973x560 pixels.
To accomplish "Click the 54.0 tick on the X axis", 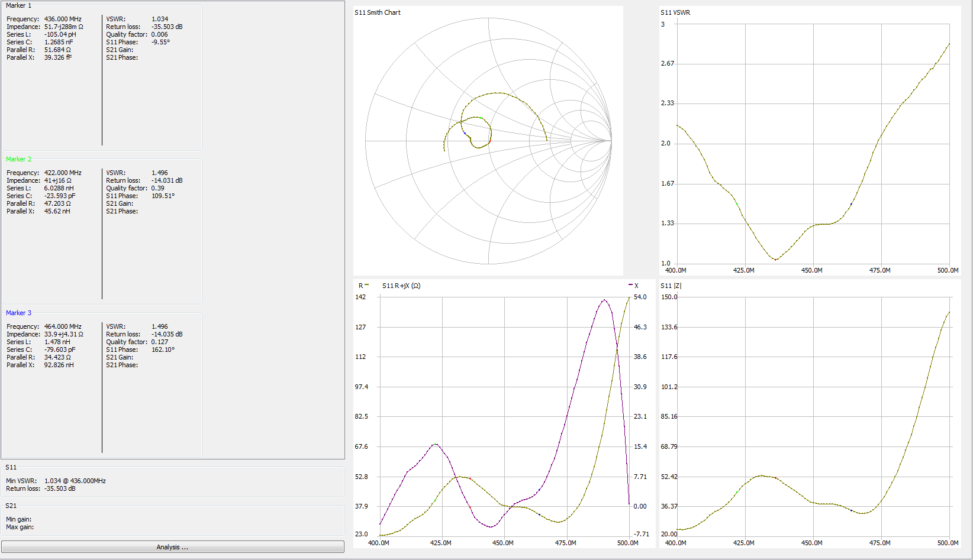I will [x=640, y=297].
